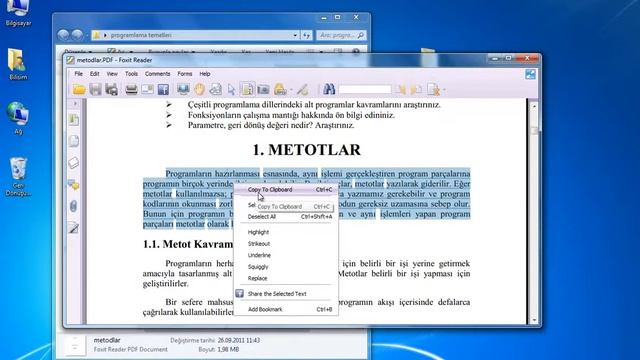Open the Geri Dönüşüm recycle bin icon
Image resolution: width=640 pixels, height=360 pixels.
18,176
